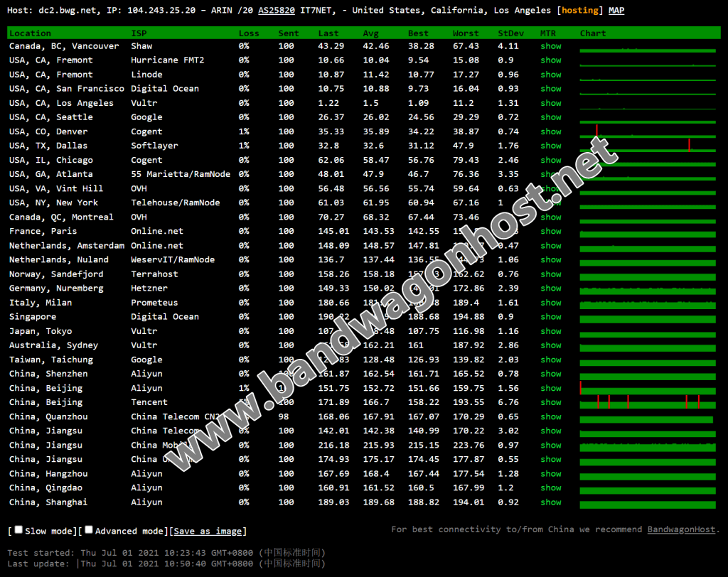Click the Test started timestamp line

coord(166,552)
